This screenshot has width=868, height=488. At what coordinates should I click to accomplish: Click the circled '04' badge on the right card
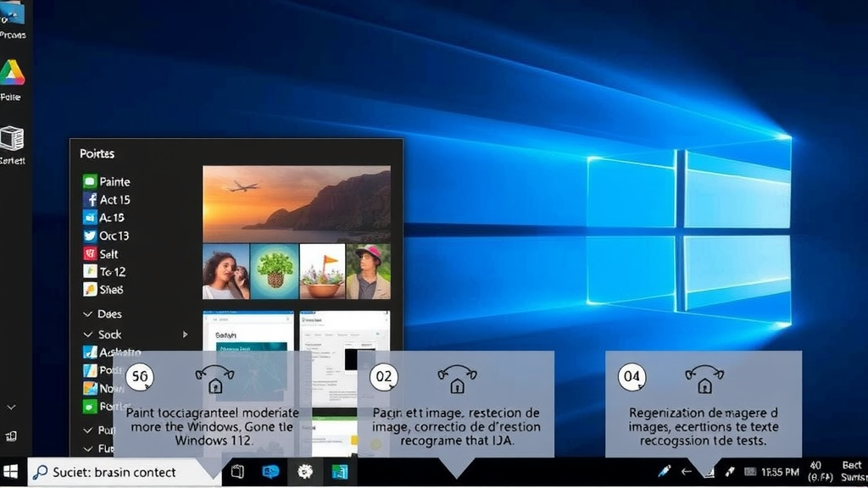click(631, 377)
